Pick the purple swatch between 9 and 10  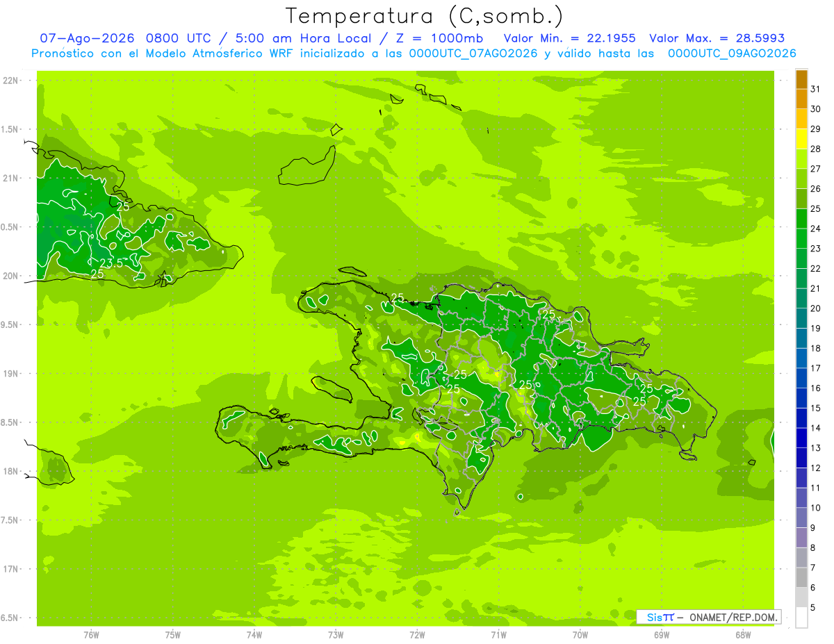click(x=801, y=518)
